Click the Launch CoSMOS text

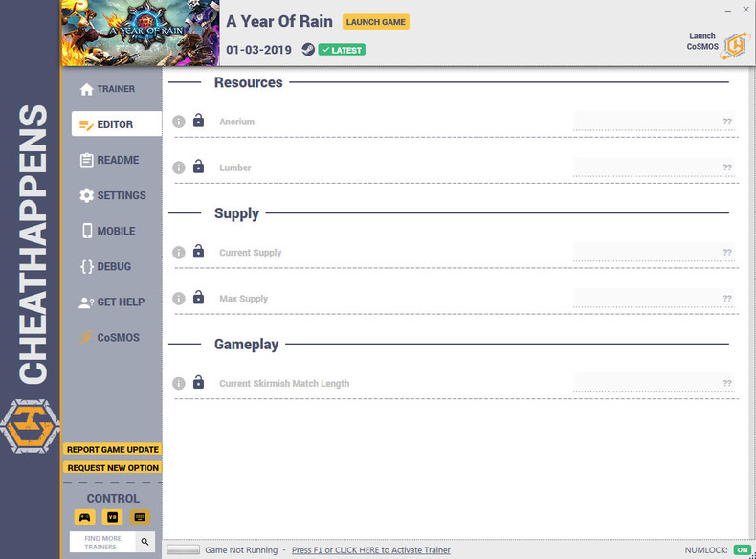pyautogui.click(x=702, y=41)
